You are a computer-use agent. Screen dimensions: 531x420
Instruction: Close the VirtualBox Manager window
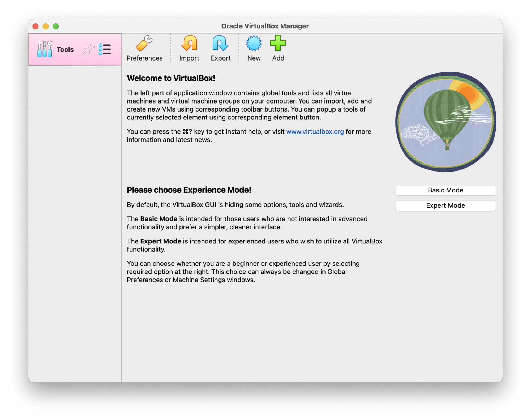click(36, 26)
